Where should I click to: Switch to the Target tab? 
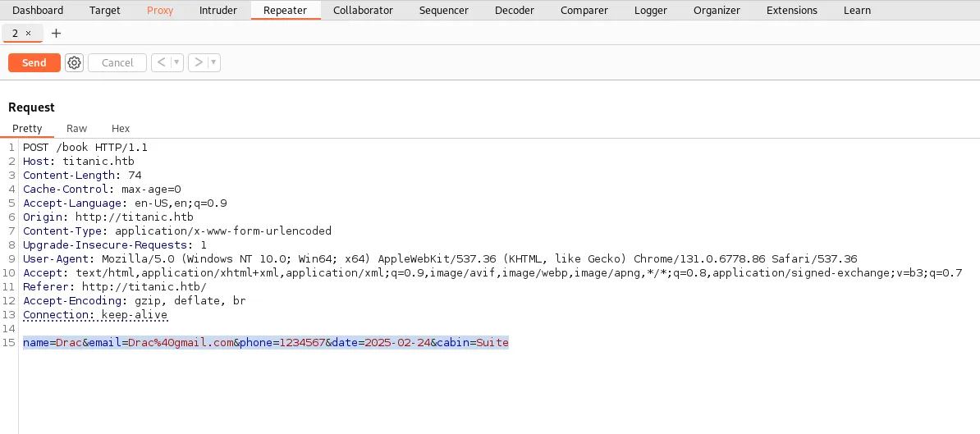[x=105, y=10]
